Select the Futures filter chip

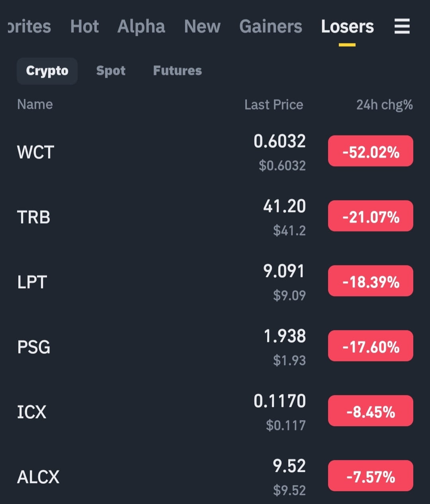[178, 71]
